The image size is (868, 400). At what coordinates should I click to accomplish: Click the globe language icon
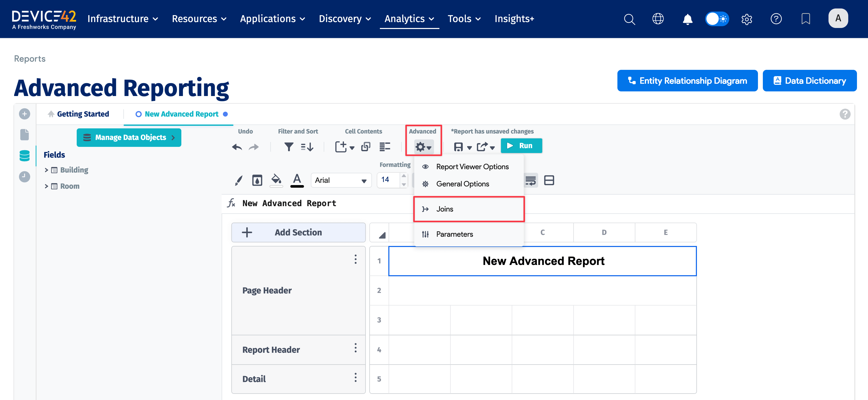[x=658, y=19]
